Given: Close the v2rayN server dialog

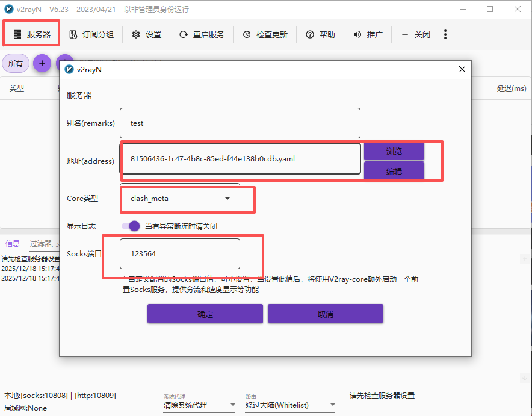Looking at the screenshot, I should pyautogui.click(x=462, y=69).
